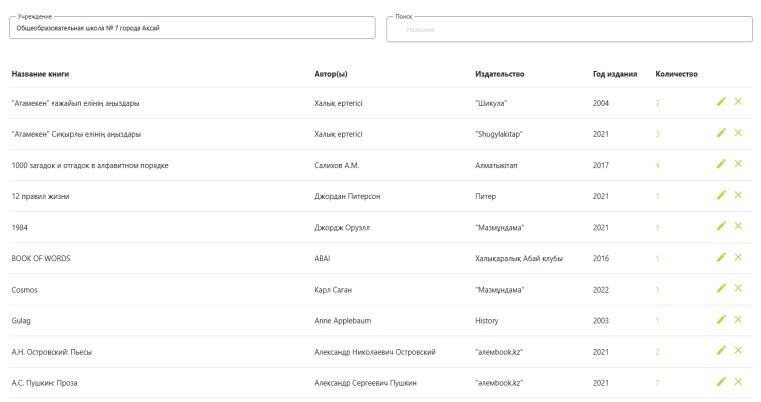This screenshot has width=761, height=402.
Task: Delete the 'Cosmos' book row
Action: [x=738, y=288]
